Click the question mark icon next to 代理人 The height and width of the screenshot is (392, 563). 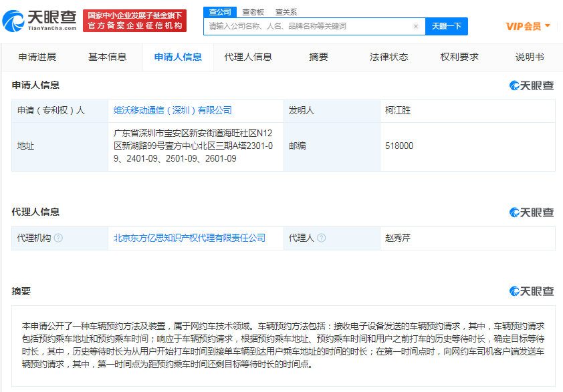(x=323, y=238)
